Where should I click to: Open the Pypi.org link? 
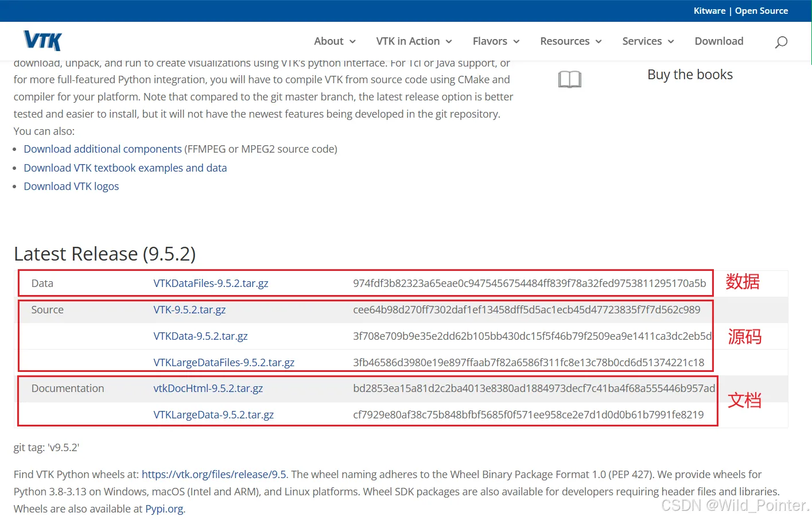[x=164, y=509]
